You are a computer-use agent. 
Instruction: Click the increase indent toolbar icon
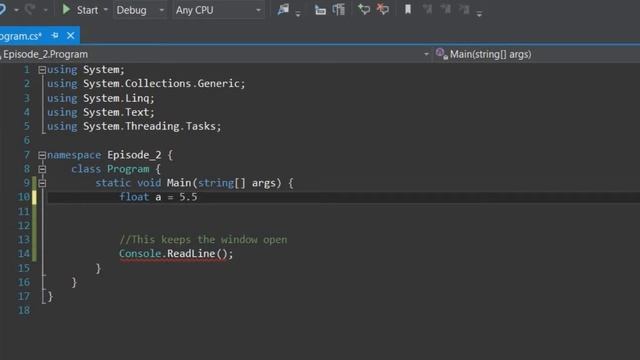339,9
